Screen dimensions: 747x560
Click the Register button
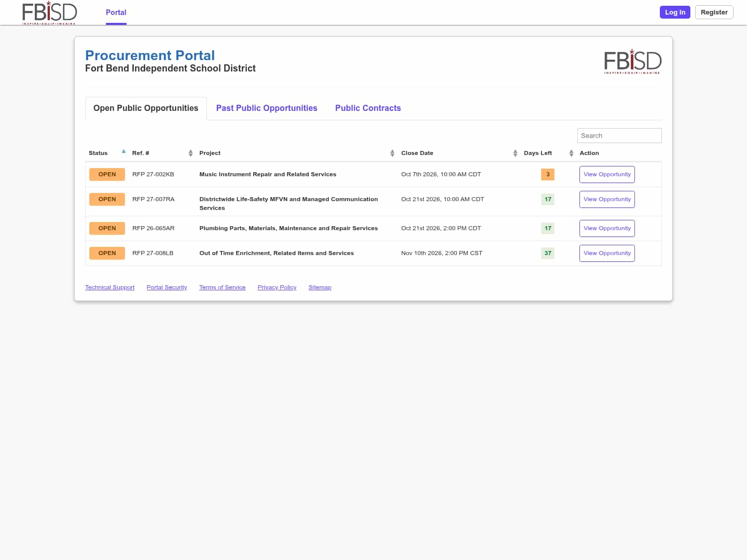pyautogui.click(x=714, y=12)
